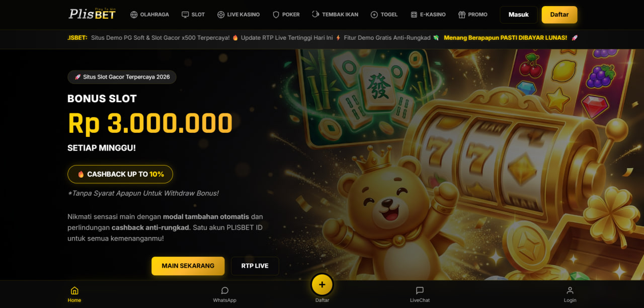Screen dimensions: 644x308
Task: Click the globe icon beside Olahraga
Action: [x=134, y=15]
